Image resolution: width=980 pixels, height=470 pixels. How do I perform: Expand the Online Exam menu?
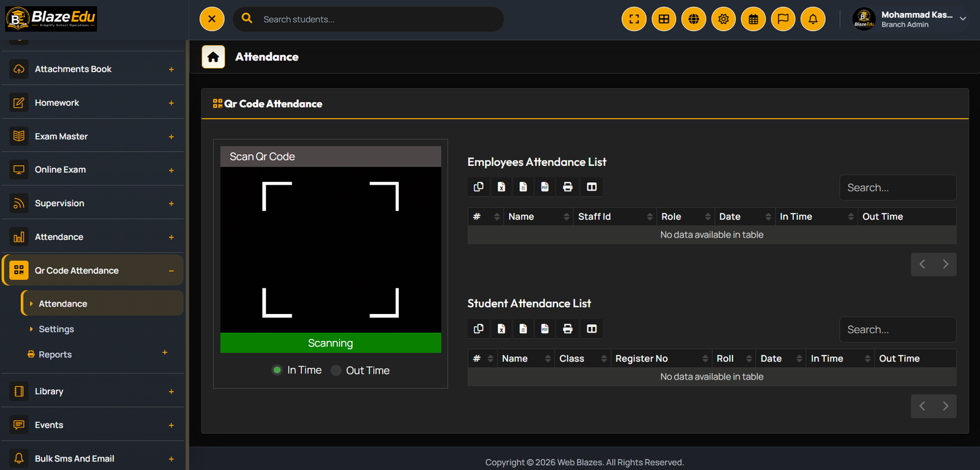tap(92, 170)
